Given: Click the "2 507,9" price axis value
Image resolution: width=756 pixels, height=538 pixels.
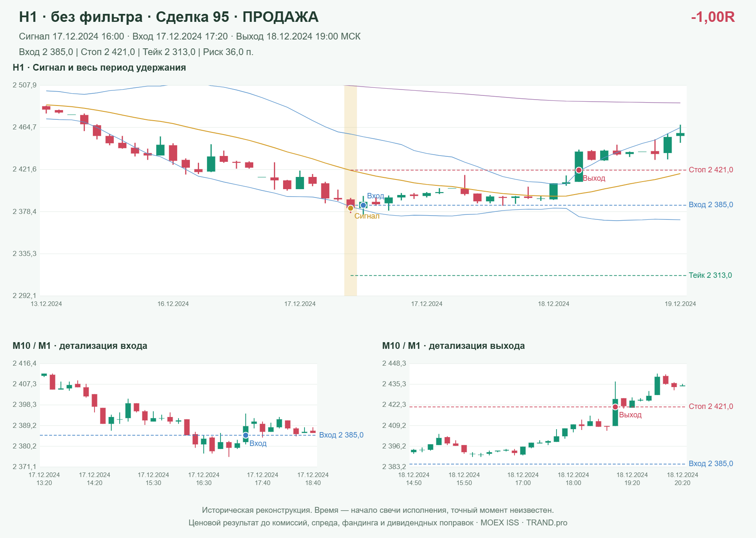Looking at the screenshot, I should click(x=24, y=85).
